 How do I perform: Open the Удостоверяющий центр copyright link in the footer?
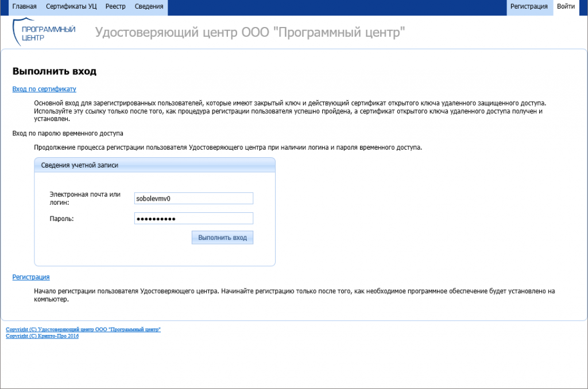click(83, 329)
